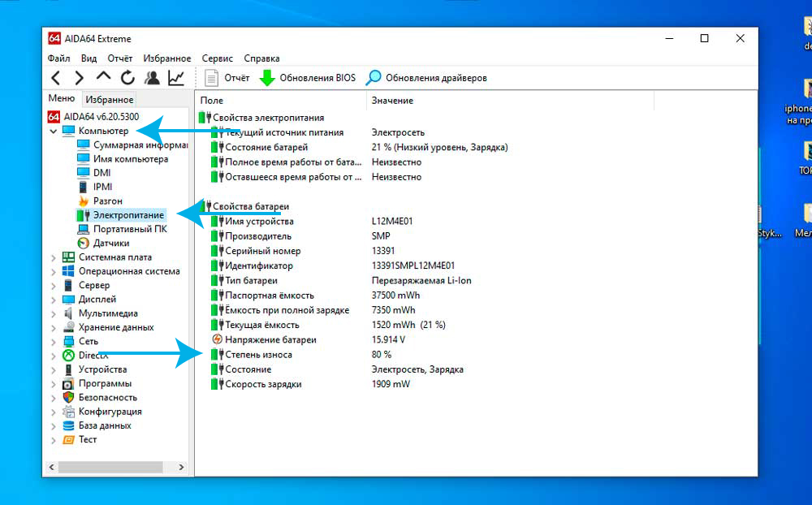Viewport: 812px width, 505px height.
Task: Click the Forward navigation arrow icon
Action: 79,78
